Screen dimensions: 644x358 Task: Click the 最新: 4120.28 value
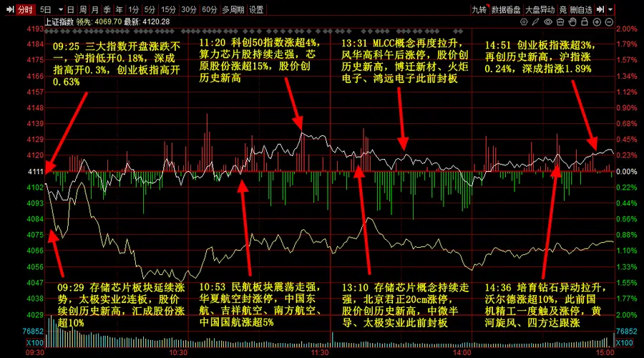coord(147,21)
